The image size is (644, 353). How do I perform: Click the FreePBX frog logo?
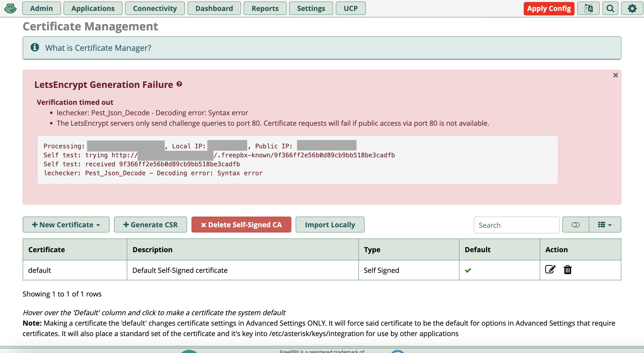coord(10,8)
